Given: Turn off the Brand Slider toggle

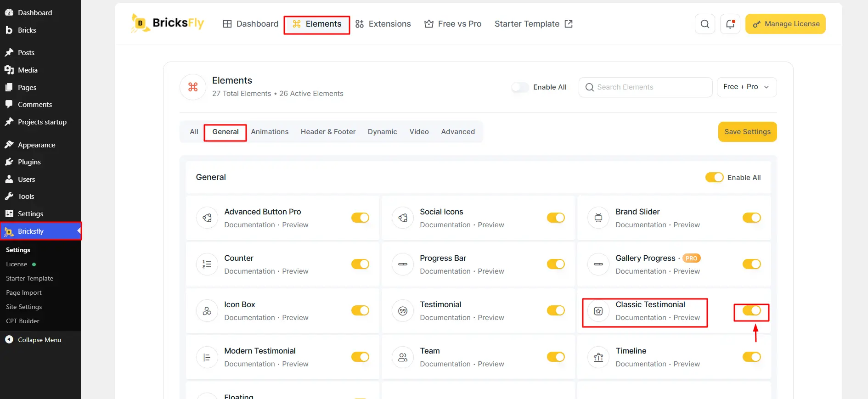Looking at the screenshot, I should (x=751, y=218).
